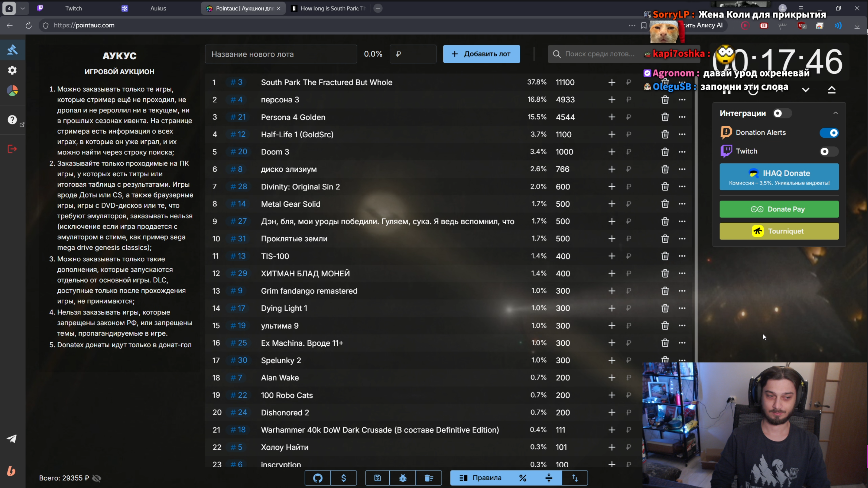Click the bug report icon
Image resolution: width=868 pixels, height=488 pixels.
(403, 478)
